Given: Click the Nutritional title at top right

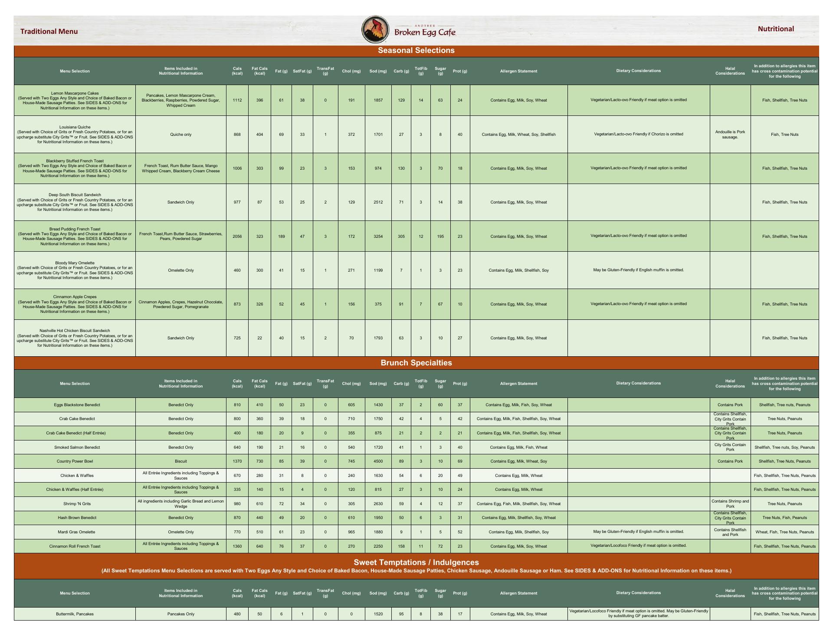Looking at the screenshot, I should 775,29.
